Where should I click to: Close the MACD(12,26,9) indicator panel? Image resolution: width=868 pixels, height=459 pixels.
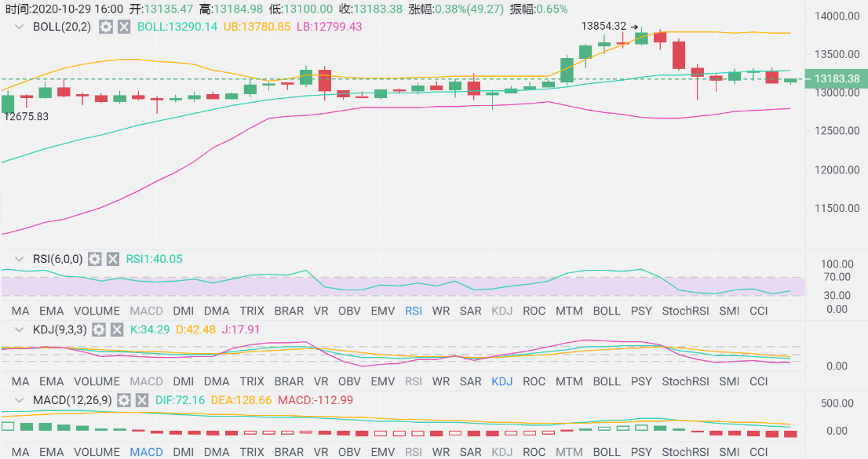click(142, 400)
